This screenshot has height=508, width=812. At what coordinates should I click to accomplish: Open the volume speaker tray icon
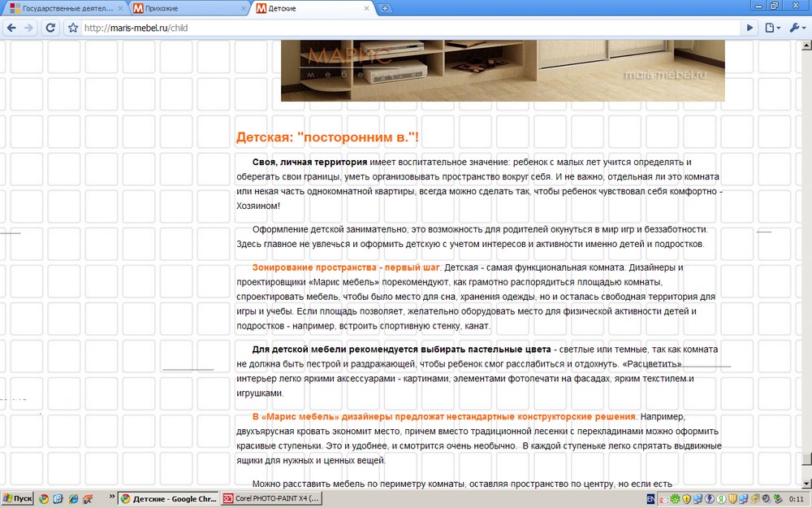pyautogui.click(x=767, y=499)
